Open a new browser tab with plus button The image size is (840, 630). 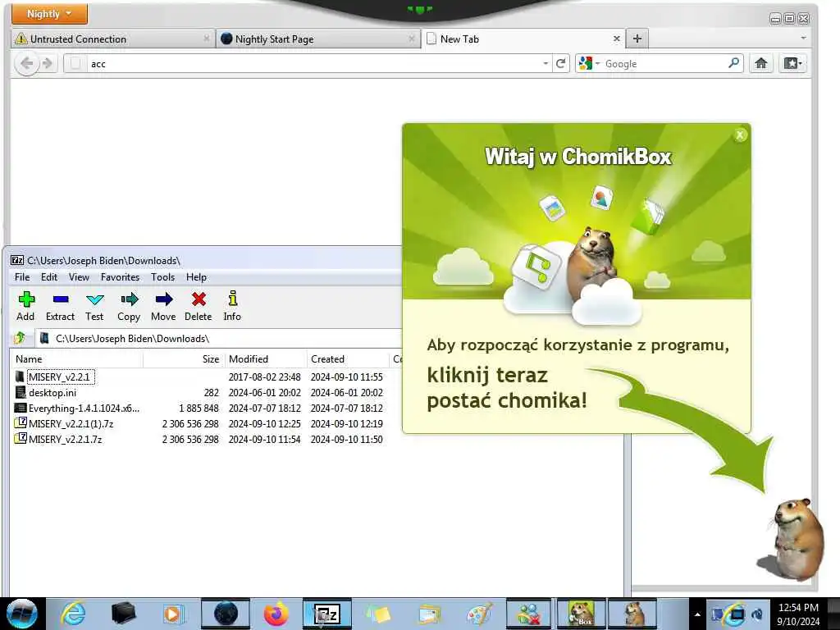pyautogui.click(x=637, y=39)
